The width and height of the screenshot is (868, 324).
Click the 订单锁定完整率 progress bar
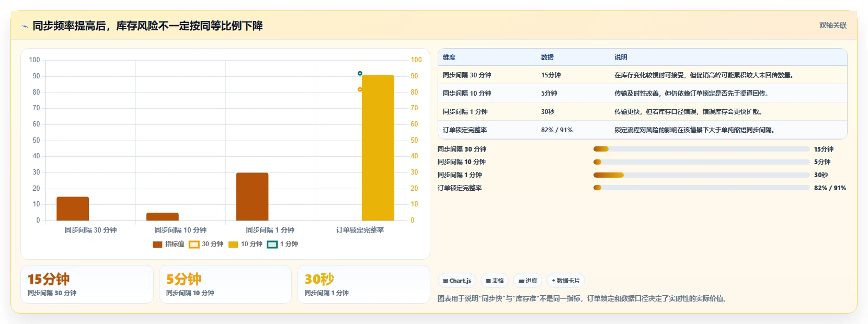click(702, 188)
